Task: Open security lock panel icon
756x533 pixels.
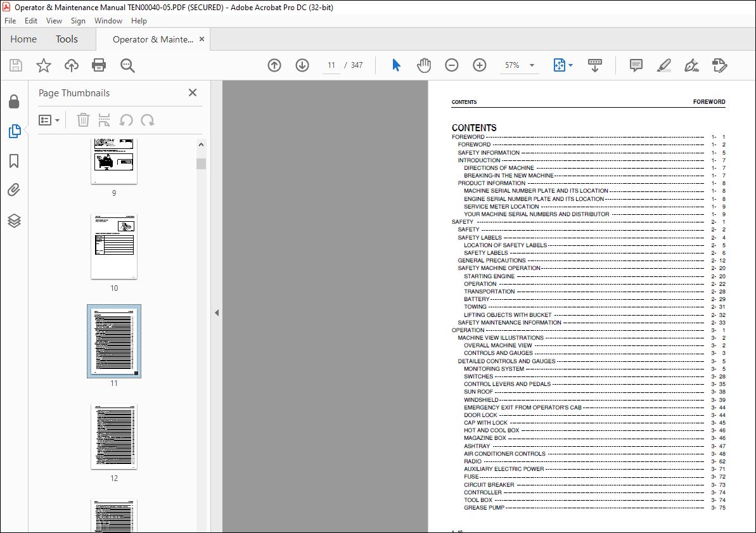Action: click(x=14, y=101)
